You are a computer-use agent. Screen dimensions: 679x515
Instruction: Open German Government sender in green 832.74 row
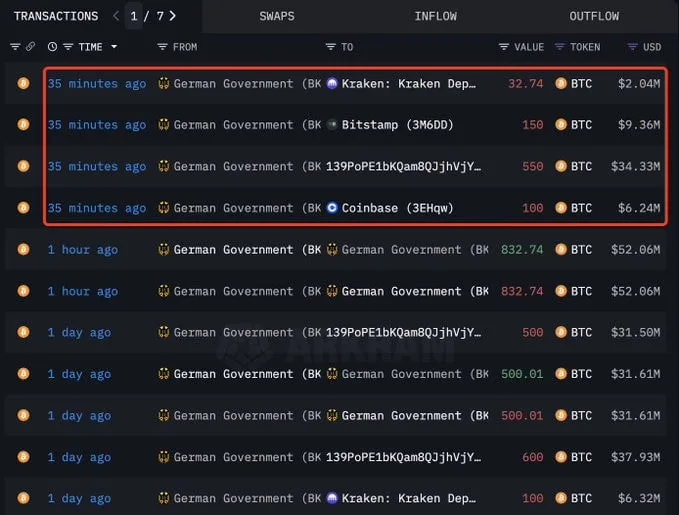point(247,250)
